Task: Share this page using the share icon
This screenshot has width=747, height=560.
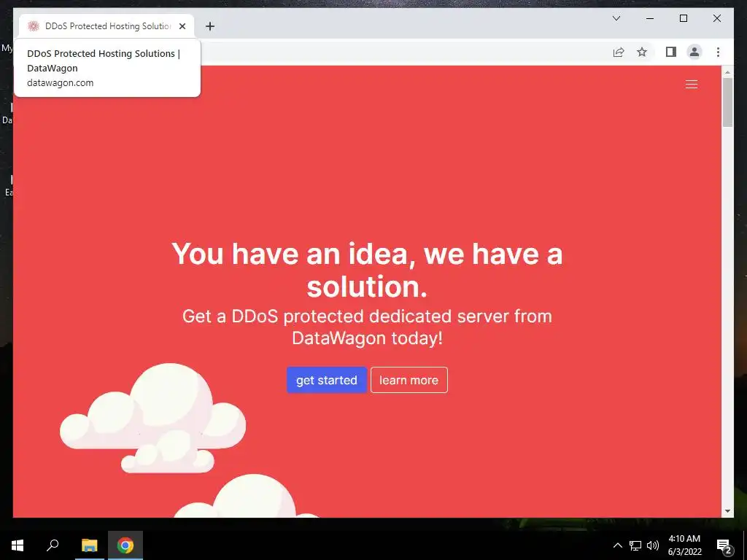Action: [619, 52]
